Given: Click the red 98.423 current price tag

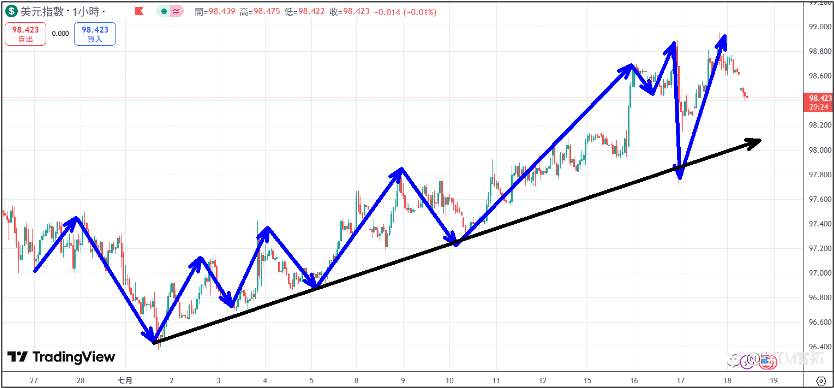Looking at the screenshot, I should click(820, 98).
